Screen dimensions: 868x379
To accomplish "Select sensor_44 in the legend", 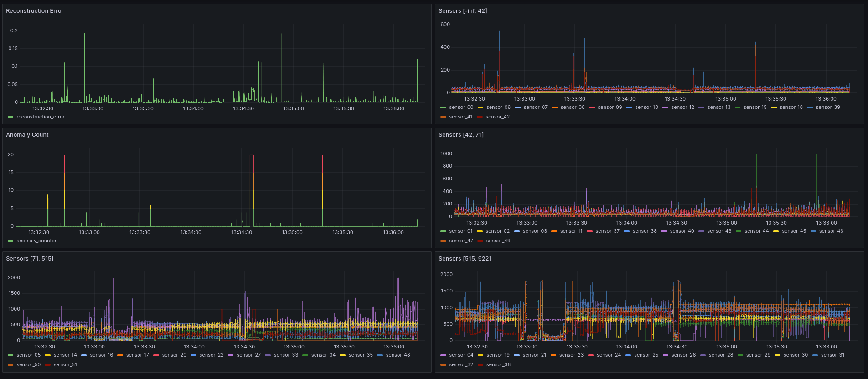I will [x=757, y=231].
